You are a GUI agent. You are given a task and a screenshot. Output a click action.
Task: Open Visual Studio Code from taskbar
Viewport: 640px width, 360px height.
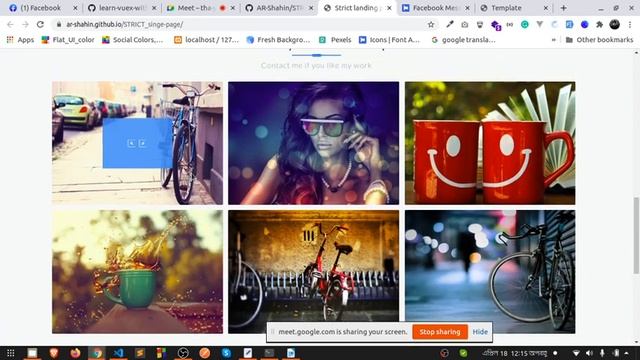pyautogui.click(x=118, y=353)
